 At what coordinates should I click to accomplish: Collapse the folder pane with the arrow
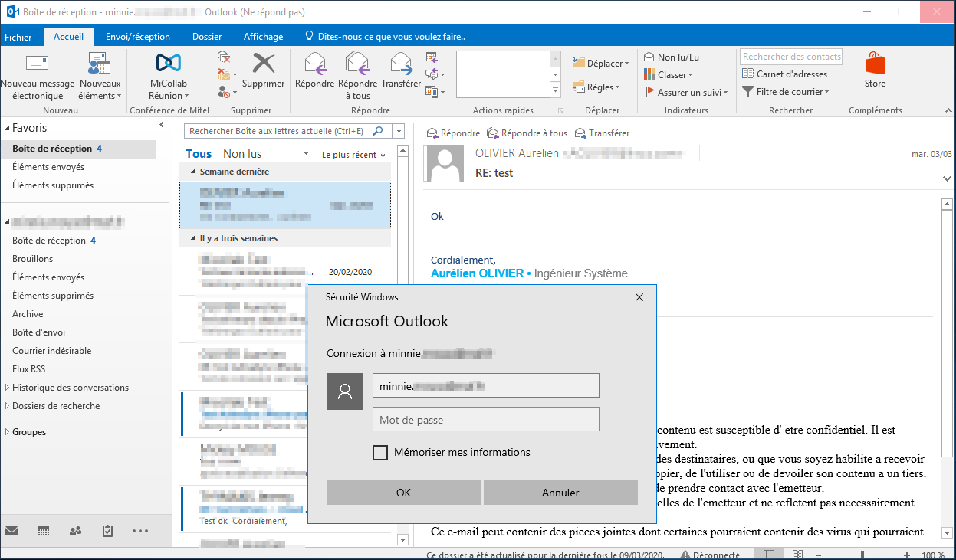pos(162,125)
